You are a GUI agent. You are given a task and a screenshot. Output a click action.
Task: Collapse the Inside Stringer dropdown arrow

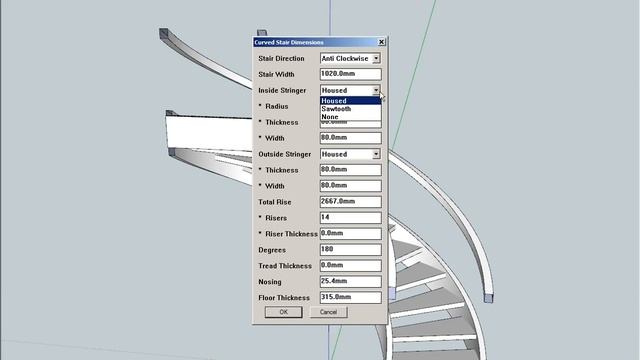coord(376,90)
